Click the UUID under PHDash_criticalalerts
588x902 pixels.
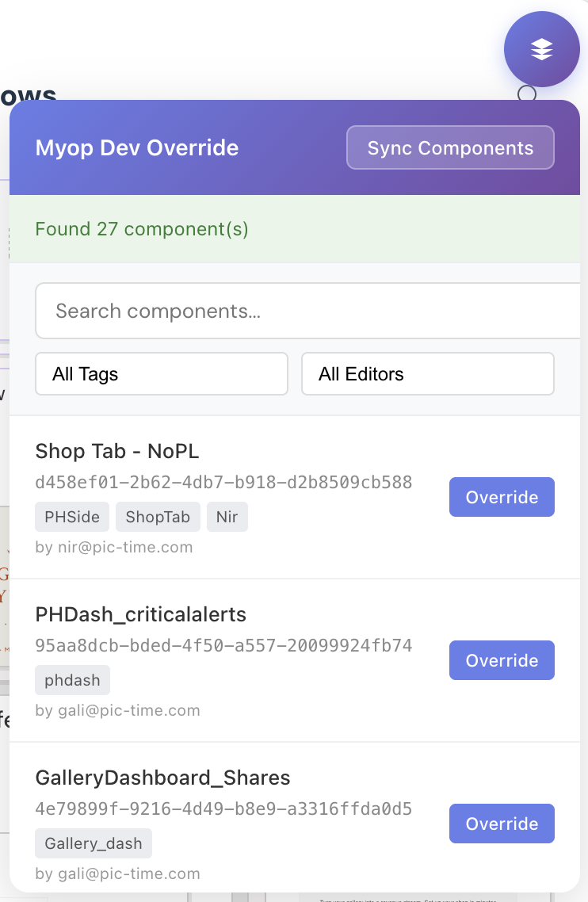click(x=223, y=645)
